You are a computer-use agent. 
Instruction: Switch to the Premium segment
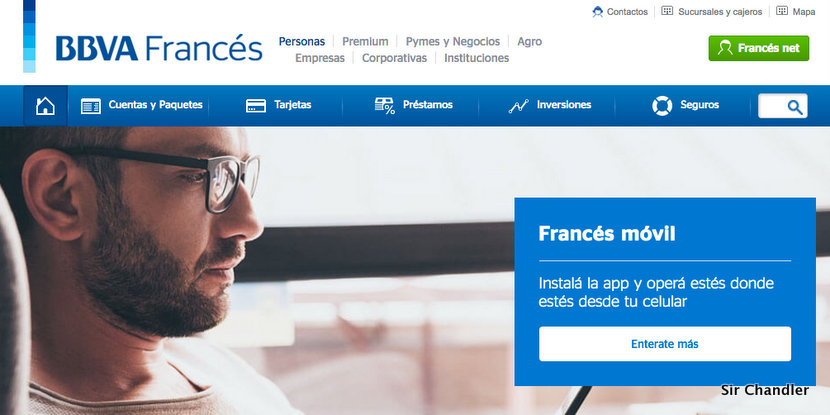click(365, 41)
